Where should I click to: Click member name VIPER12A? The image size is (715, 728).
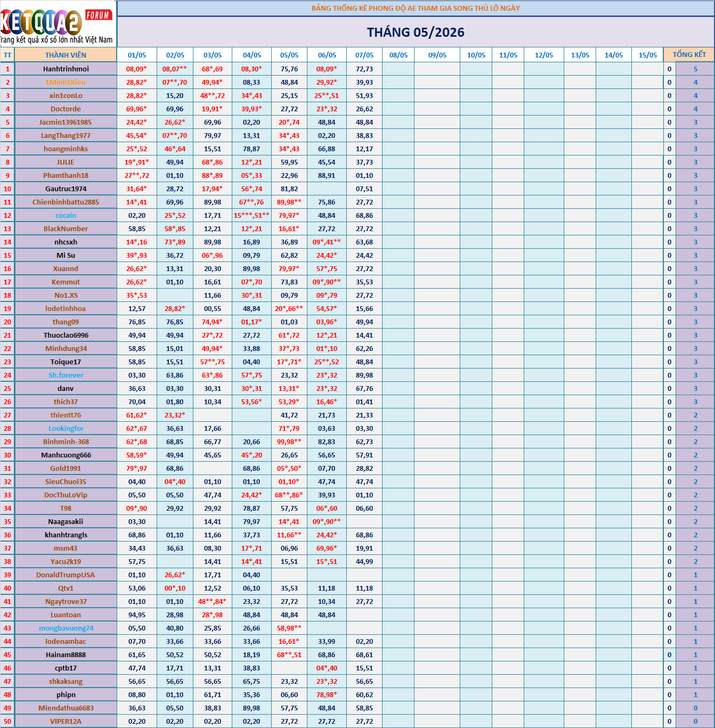point(66,721)
